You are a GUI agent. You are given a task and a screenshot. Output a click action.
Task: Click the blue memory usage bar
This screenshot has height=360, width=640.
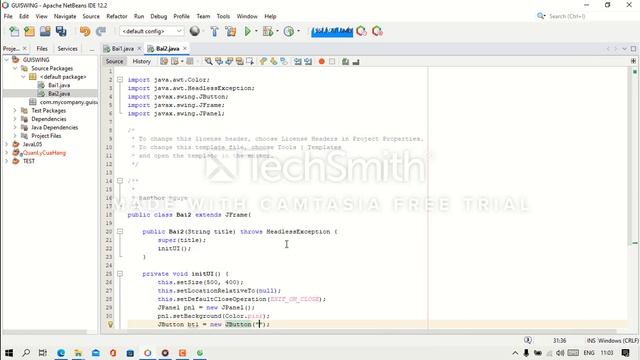pyautogui.click(x=332, y=31)
